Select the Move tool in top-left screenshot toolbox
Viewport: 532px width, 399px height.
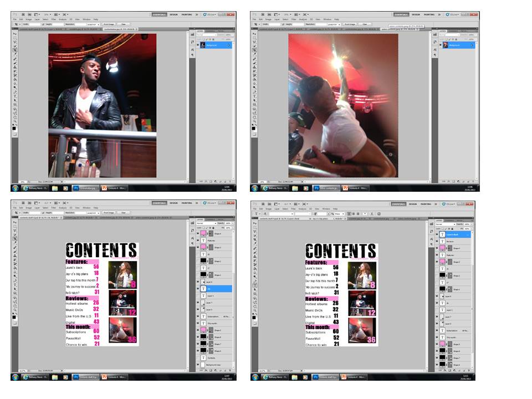pos(16,34)
